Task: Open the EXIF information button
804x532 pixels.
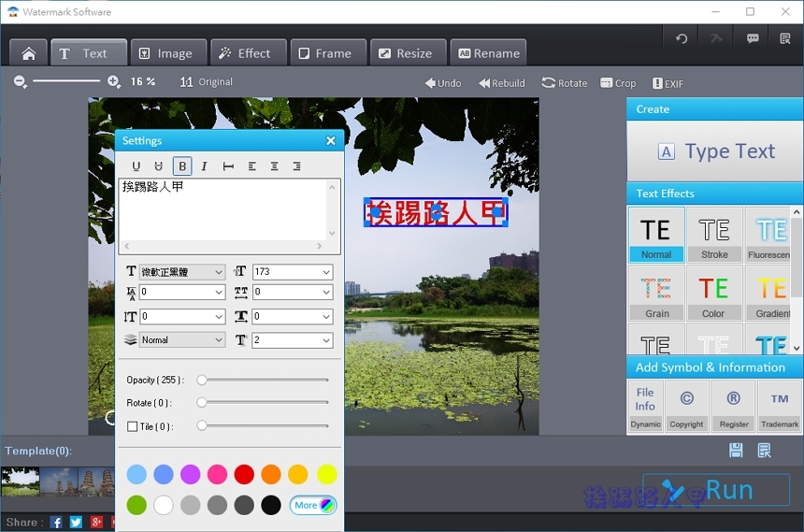Action: [x=668, y=83]
